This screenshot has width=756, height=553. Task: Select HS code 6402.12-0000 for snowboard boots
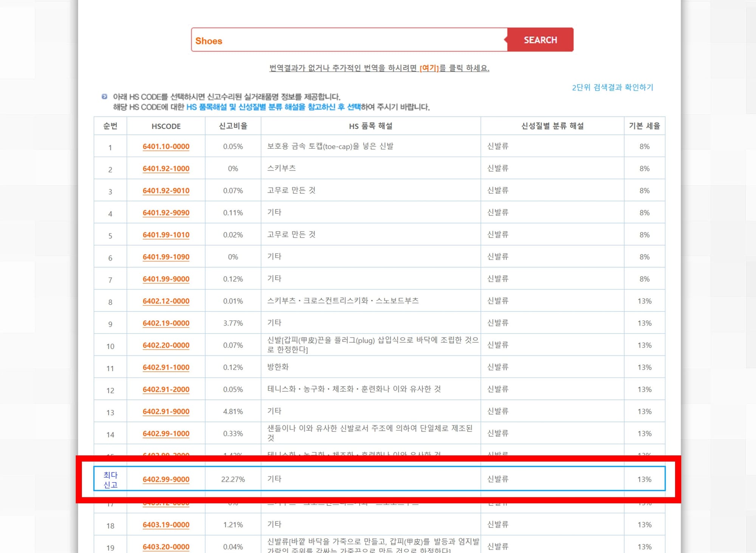pos(166,301)
